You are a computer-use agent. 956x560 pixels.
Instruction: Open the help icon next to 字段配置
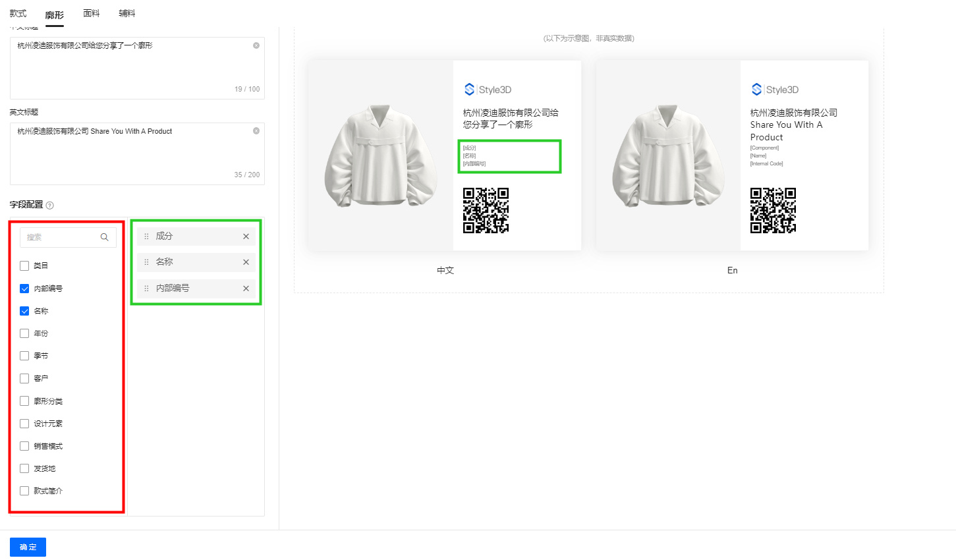pos(50,206)
